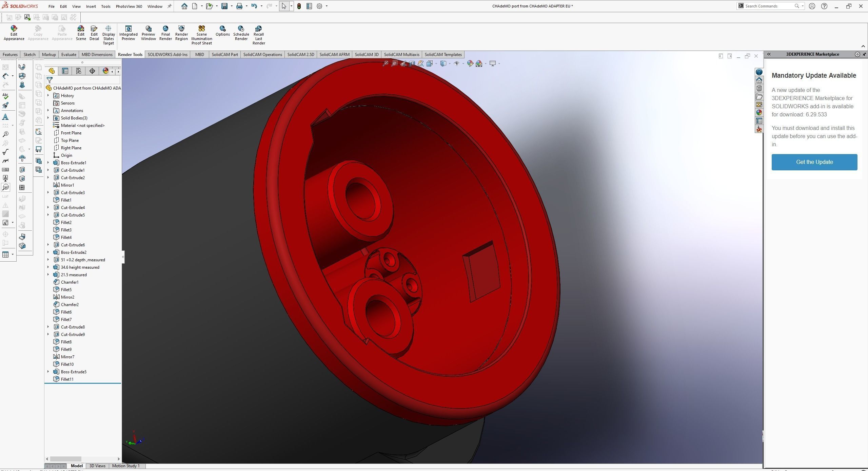868x471 pixels.
Task: Expand the Boss-Extrude5 feature
Action: (48, 372)
